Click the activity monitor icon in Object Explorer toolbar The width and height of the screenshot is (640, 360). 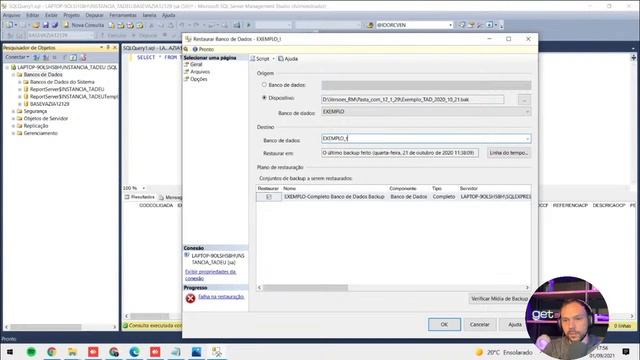click(83, 58)
